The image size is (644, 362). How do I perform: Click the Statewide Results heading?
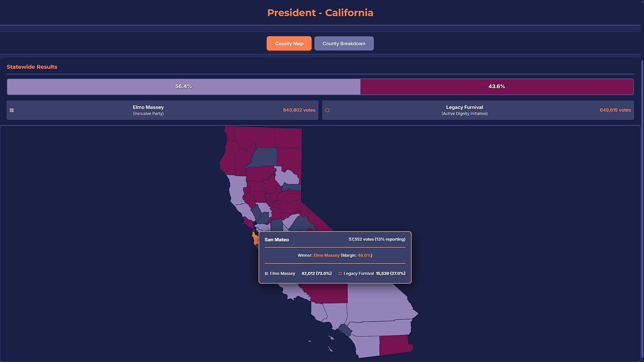coord(32,67)
